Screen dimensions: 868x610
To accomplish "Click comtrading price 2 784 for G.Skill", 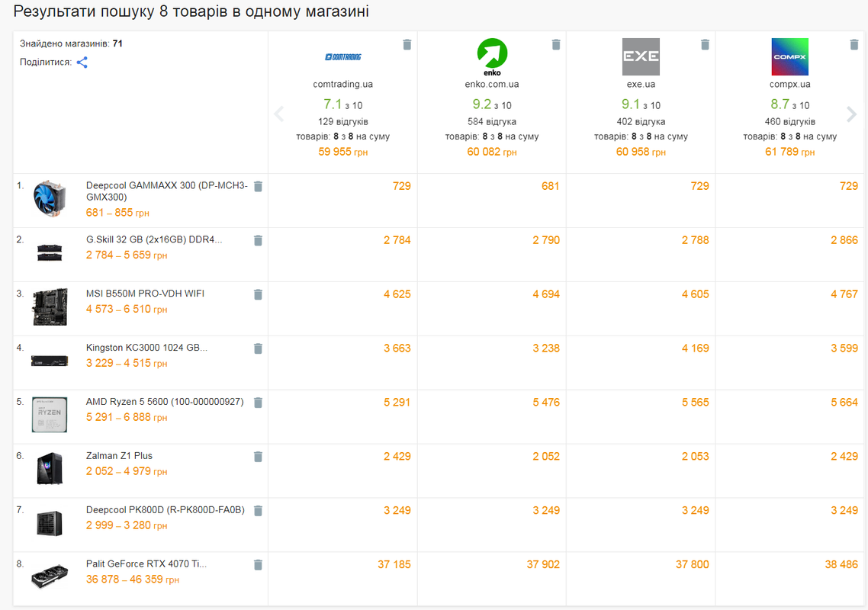I will [397, 240].
